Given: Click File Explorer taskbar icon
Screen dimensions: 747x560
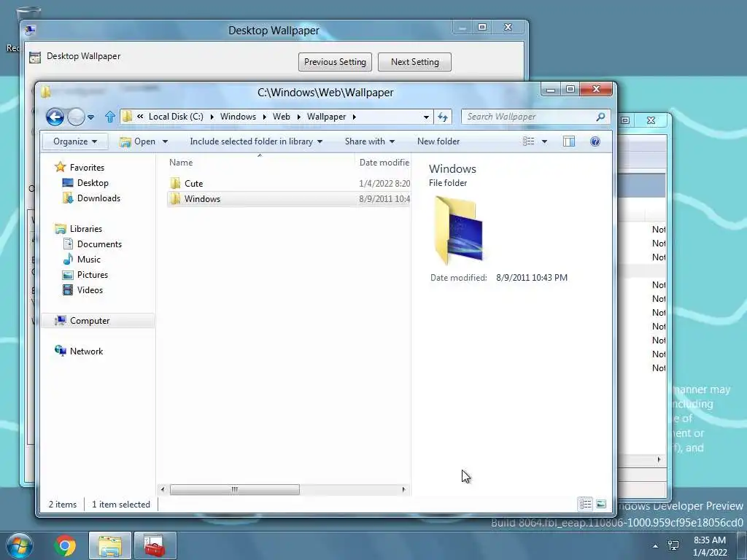Looking at the screenshot, I should 109,545.
